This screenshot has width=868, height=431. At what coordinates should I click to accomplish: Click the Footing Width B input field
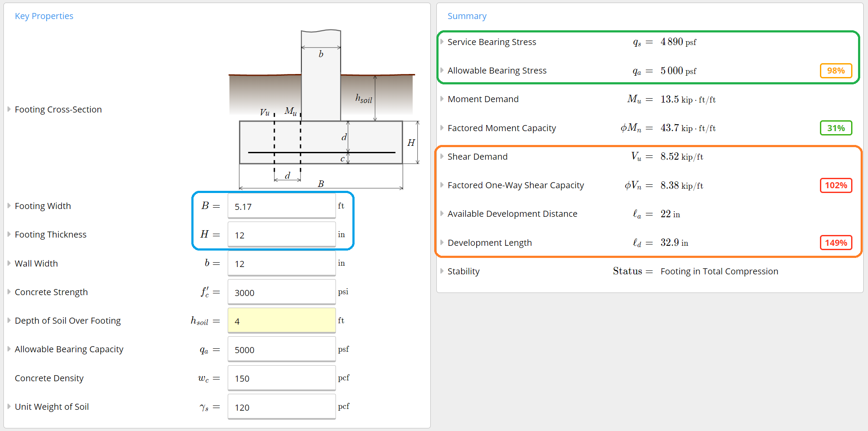(x=282, y=206)
